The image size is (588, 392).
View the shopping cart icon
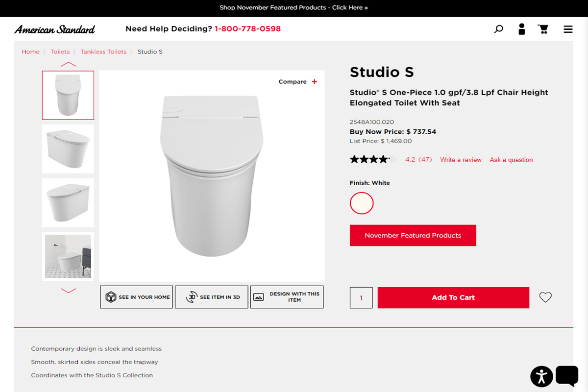coord(543,29)
